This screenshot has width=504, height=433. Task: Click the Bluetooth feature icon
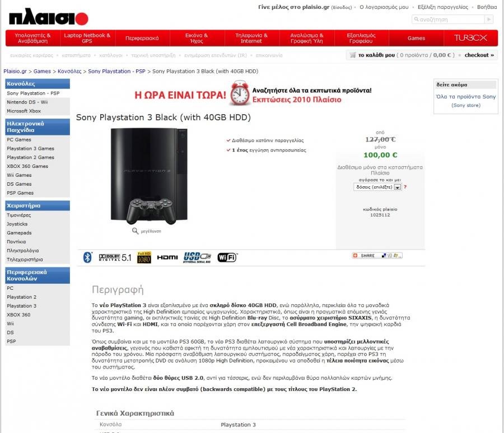click(87, 257)
